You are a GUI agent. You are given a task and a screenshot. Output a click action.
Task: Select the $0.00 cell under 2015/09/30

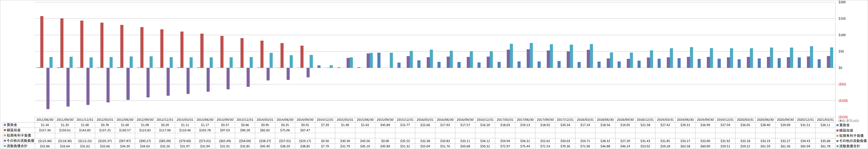point(385,141)
